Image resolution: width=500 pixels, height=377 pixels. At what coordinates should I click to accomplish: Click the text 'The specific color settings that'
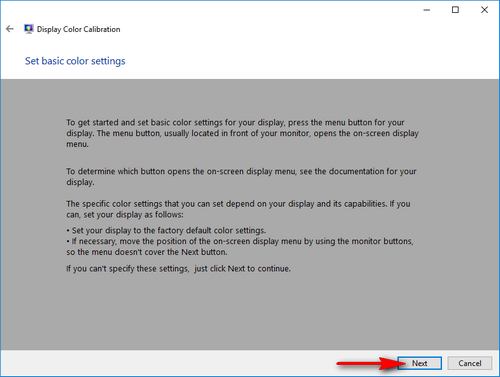[x=238, y=209]
